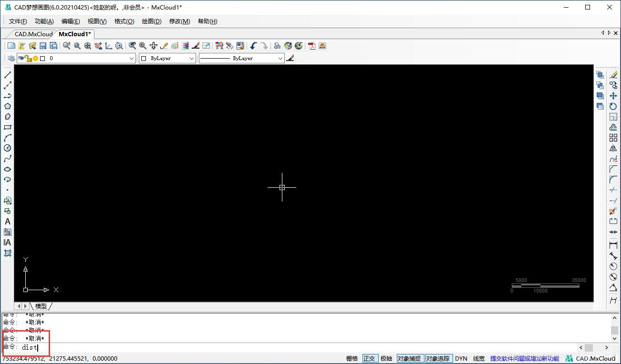Viewport: 621px width, 364px height.
Task: Toggle DYN dynamic input
Action: (x=461, y=358)
